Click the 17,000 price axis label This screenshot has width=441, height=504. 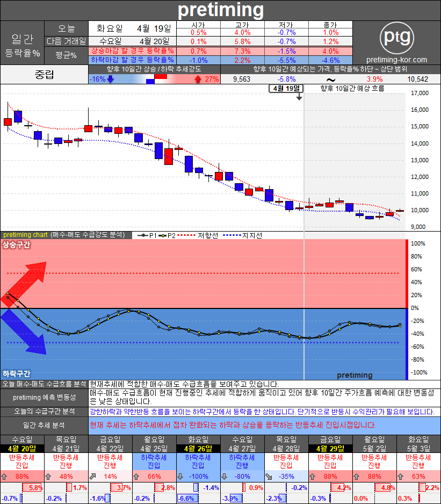point(420,93)
